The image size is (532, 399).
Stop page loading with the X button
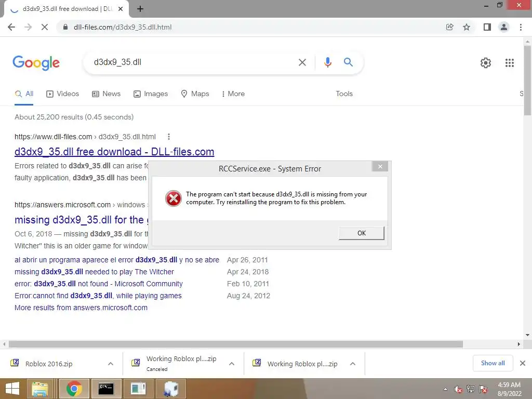point(45,27)
